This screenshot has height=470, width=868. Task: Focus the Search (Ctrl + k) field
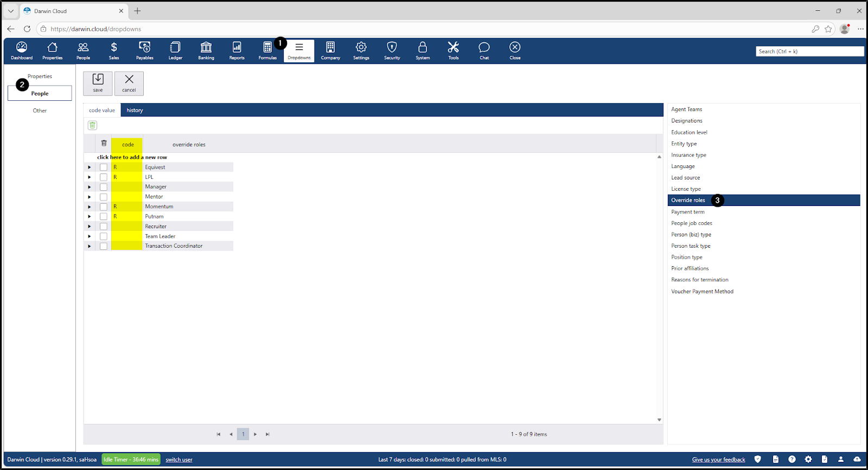coord(809,51)
